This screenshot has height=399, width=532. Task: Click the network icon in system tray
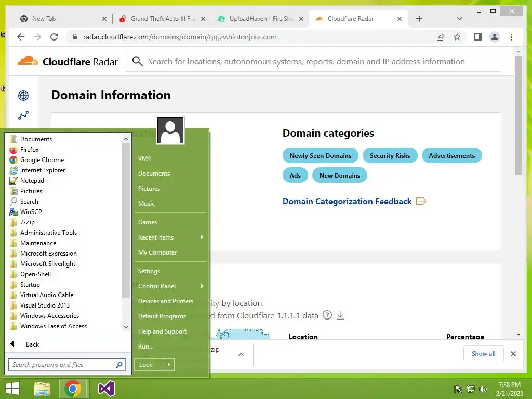point(471,389)
